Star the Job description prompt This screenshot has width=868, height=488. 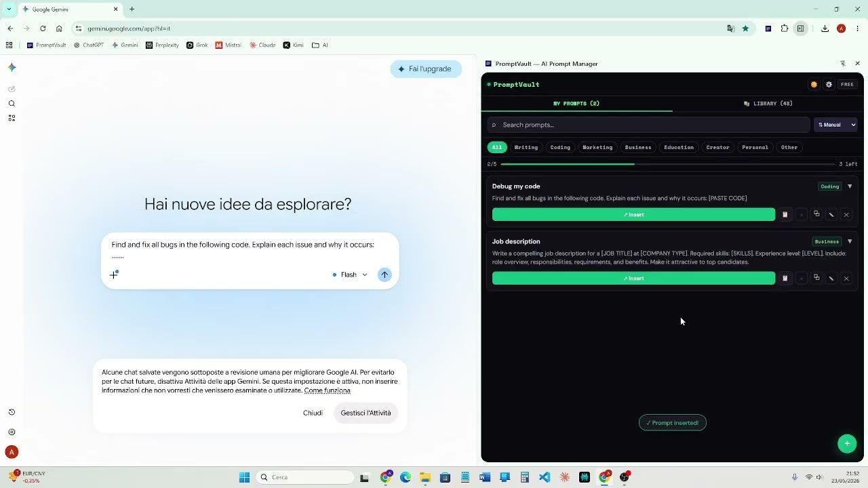tap(801, 279)
